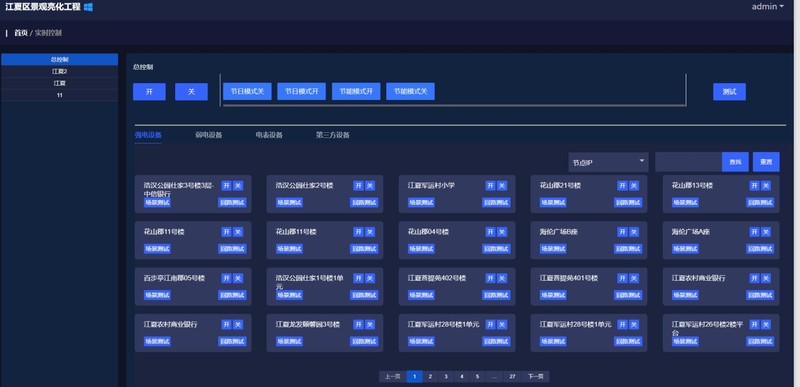This screenshot has width=800, height=387.
Task: Click 回路测试 on the 江夏龙发颐馨园3号楼 card
Action: click(x=364, y=341)
